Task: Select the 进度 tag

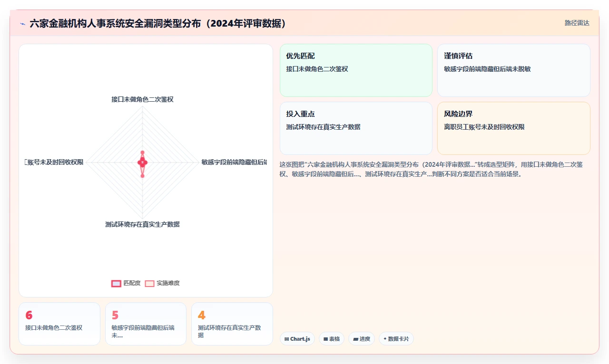Action: click(362, 339)
